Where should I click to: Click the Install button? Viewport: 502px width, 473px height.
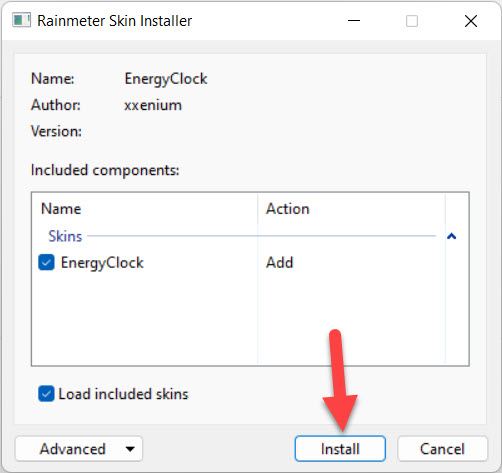340,449
